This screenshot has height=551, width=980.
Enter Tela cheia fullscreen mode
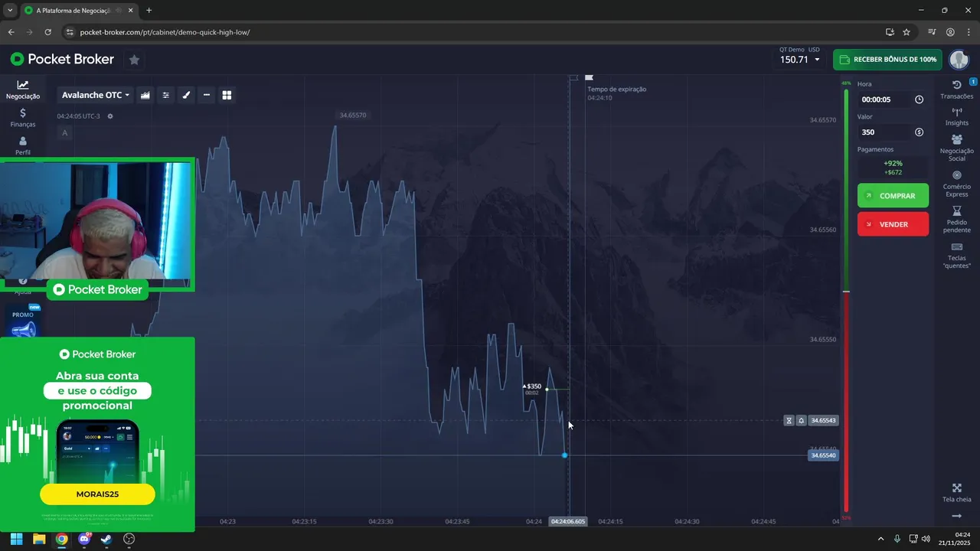(x=957, y=493)
